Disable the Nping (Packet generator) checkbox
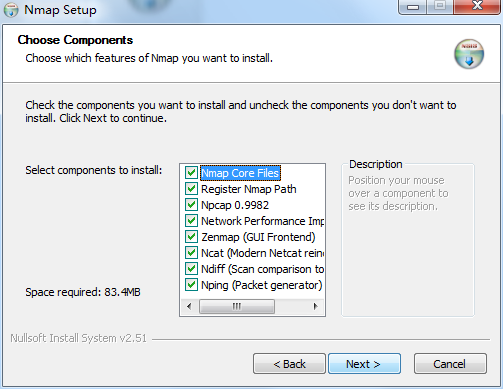The image size is (503, 389). (191, 285)
